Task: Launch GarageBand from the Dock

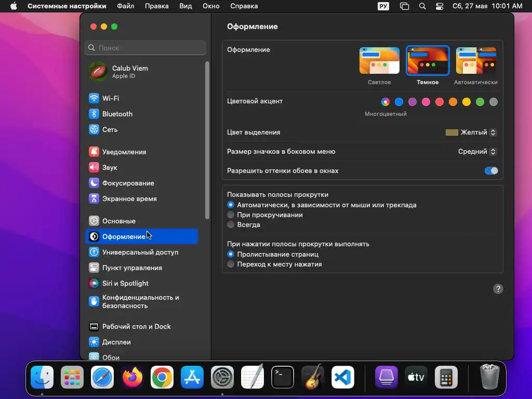Action: 312,377
